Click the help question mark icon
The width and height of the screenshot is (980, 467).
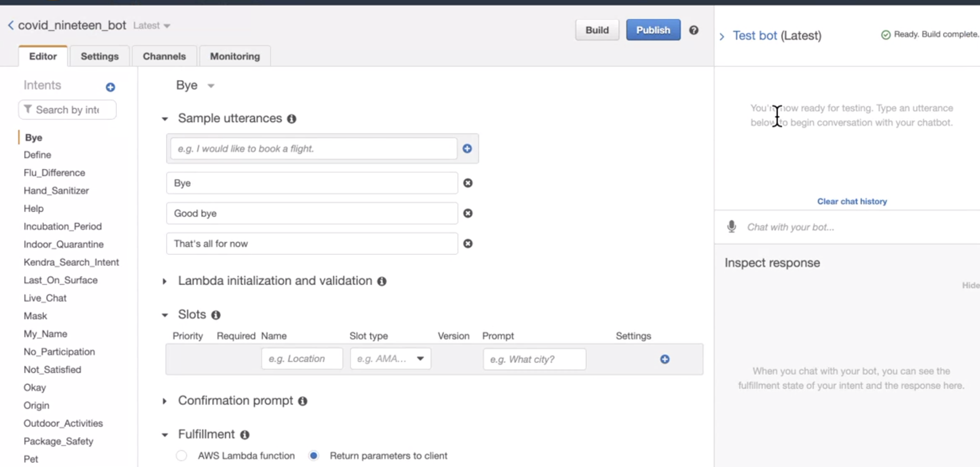[x=693, y=30]
